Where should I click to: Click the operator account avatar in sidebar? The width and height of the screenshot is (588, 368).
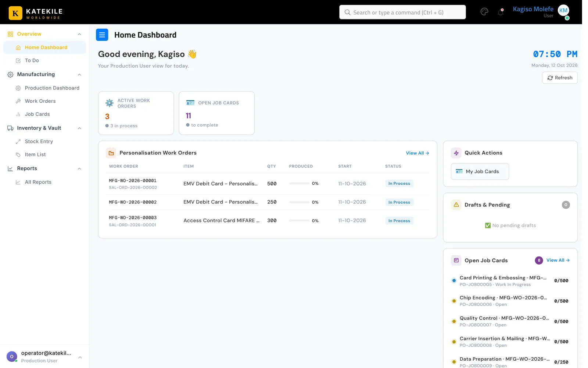12,357
